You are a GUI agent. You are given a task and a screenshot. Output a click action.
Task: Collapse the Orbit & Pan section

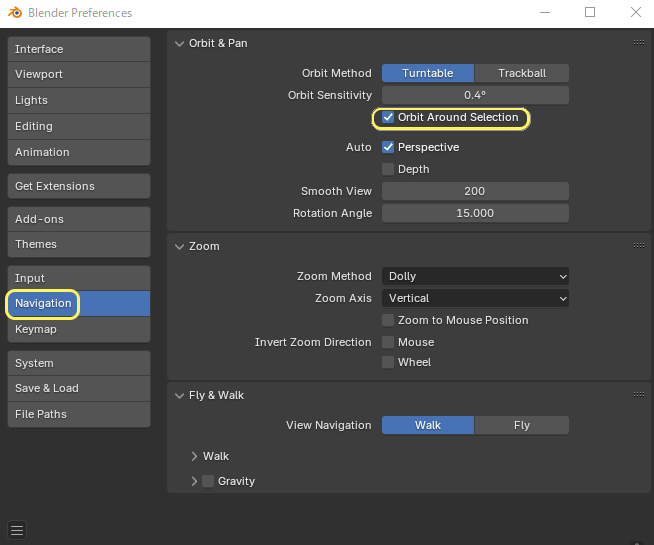tap(180, 43)
